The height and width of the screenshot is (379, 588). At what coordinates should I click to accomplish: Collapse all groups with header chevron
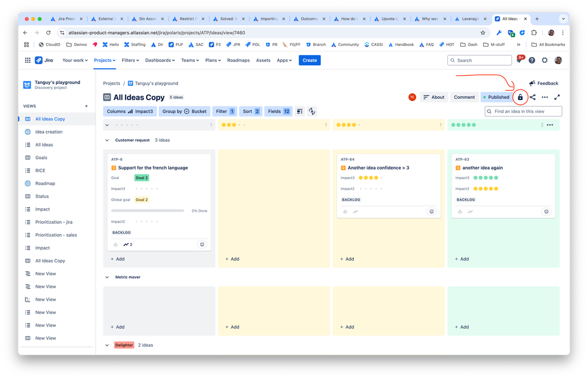107,125
